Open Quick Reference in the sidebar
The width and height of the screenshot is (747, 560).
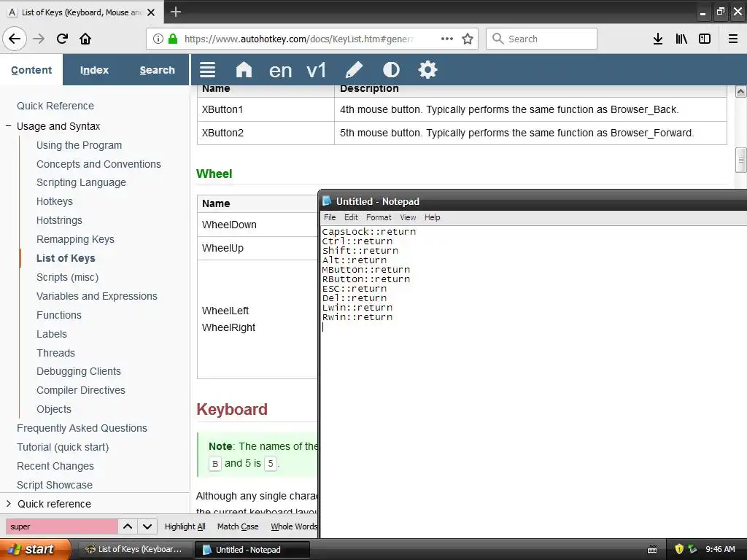[55, 106]
